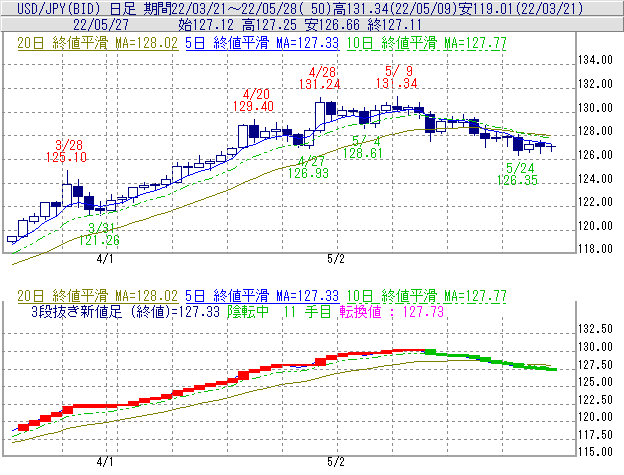Click the 4/27 126.93 low label
The image size is (624, 475).
point(308,167)
